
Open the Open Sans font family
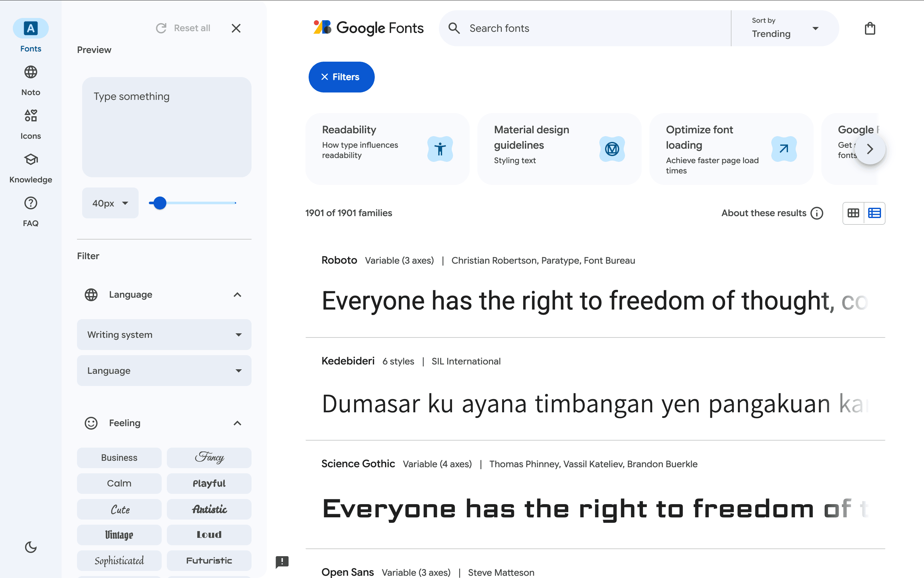[x=347, y=572]
